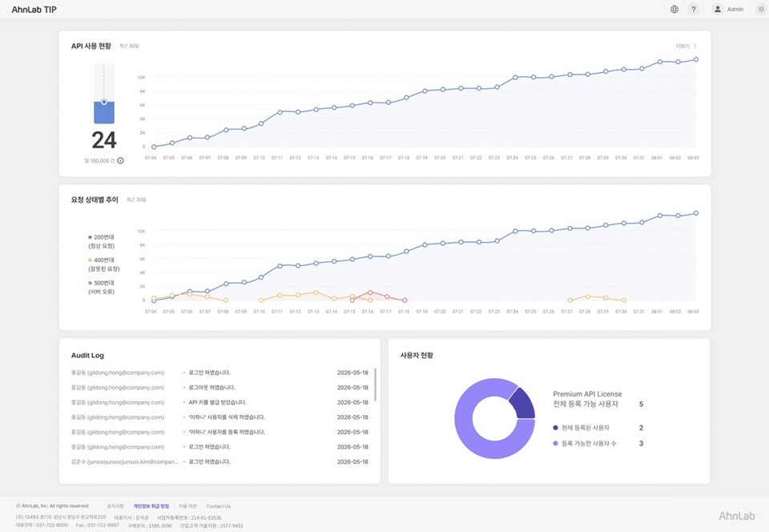Toggle the 200번대 legend series
This screenshot has width=769, height=532.
click(102, 242)
